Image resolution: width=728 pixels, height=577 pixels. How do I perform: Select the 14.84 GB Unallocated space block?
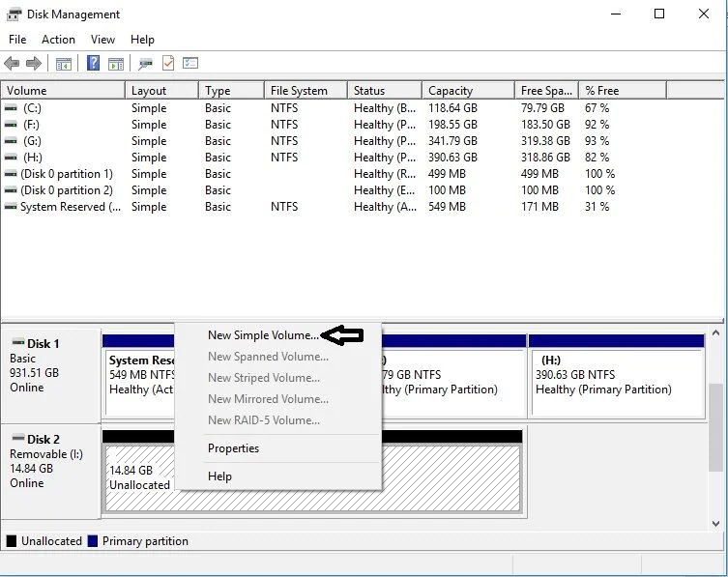tap(312, 471)
